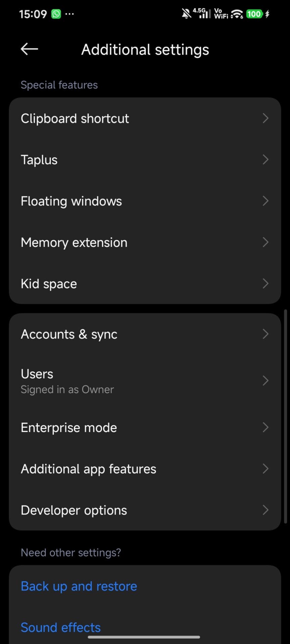This screenshot has width=290, height=644.
Task: Follow the Sound effects link
Action: (x=61, y=627)
